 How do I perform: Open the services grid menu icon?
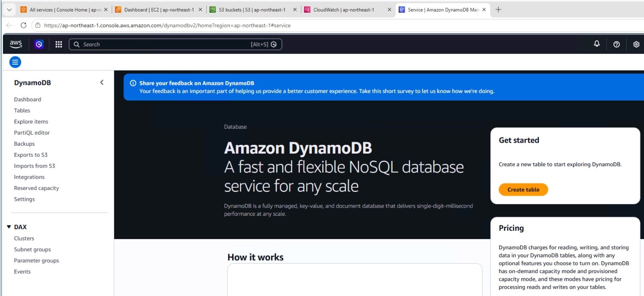click(x=59, y=44)
